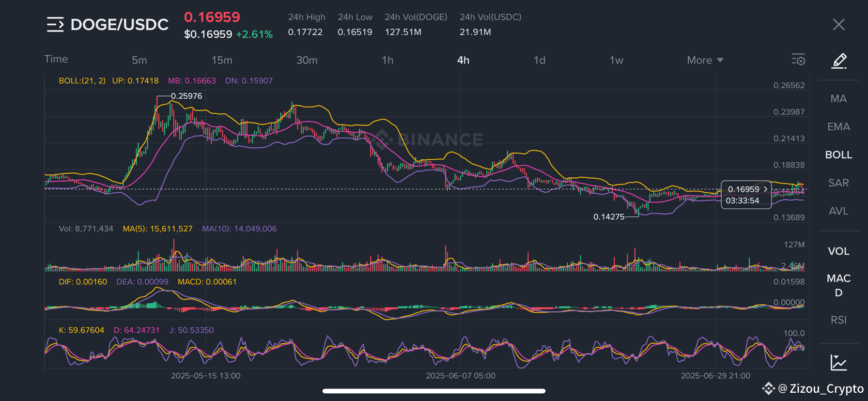Switch to the 1d timeframe
The height and width of the screenshot is (401, 868).
[540, 60]
